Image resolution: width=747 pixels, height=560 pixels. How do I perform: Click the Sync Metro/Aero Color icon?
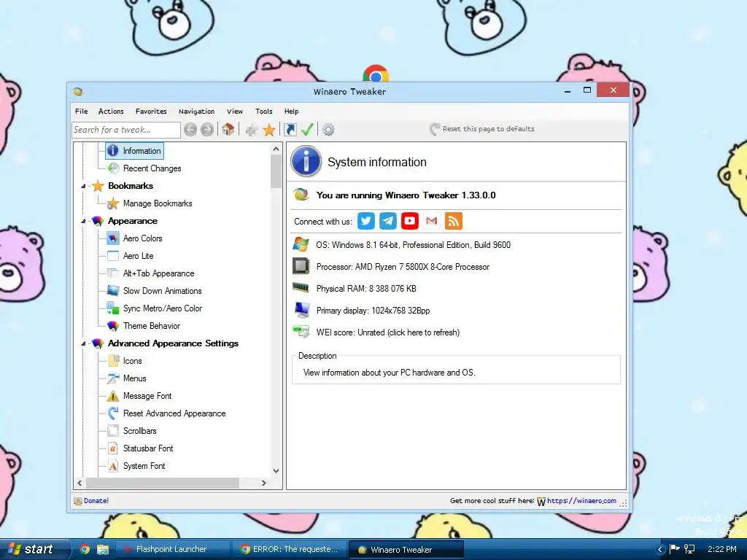click(x=113, y=308)
